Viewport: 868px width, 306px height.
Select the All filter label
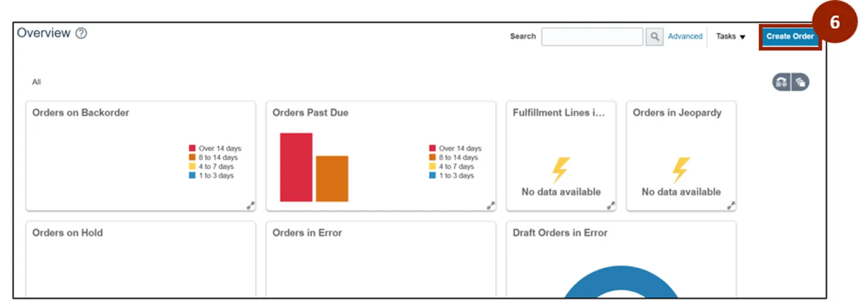pyautogui.click(x=36, y=82)
